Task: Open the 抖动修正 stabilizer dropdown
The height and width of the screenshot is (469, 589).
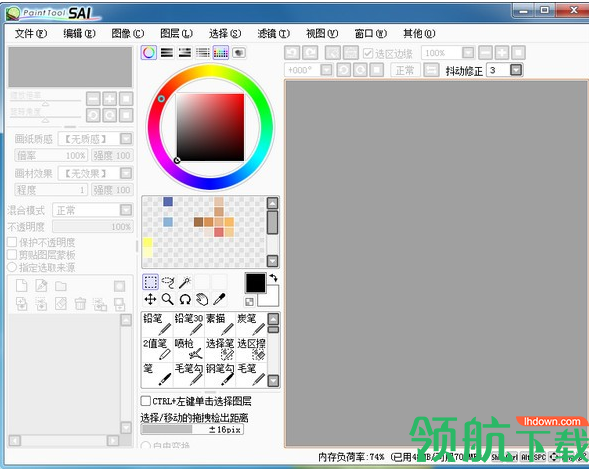Action: point(516,70)
